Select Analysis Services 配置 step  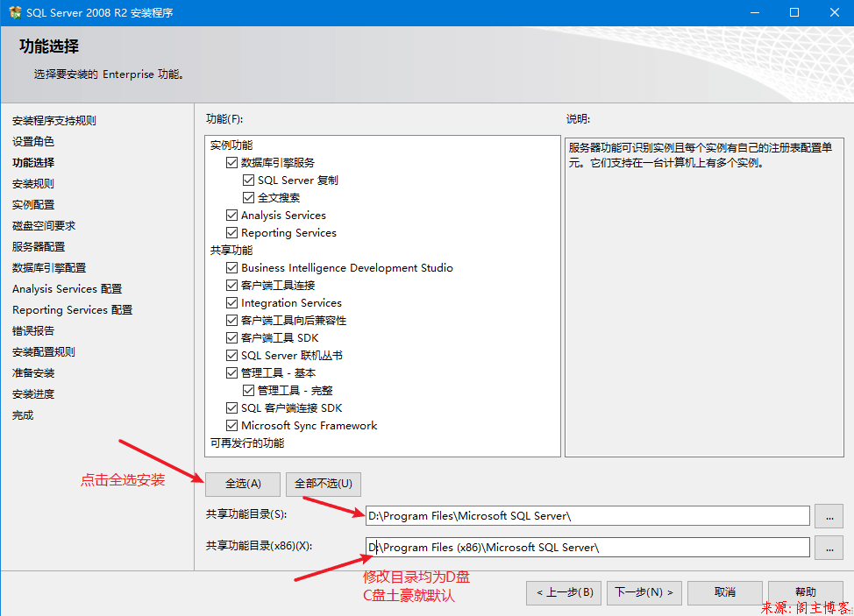[x=67, y=289]
